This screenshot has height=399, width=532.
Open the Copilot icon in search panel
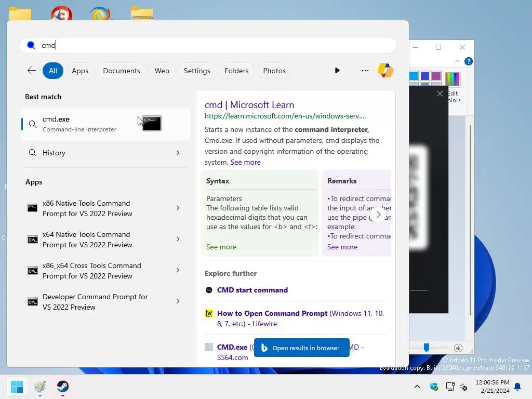coord(385,71)
